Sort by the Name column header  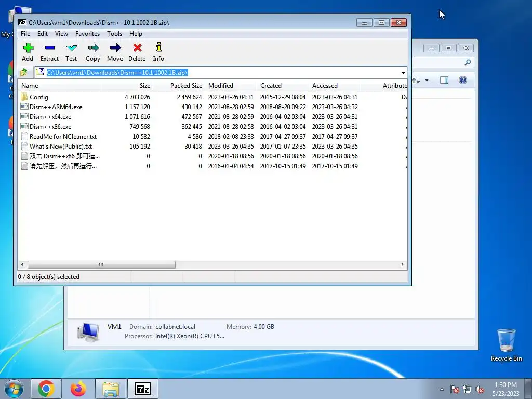pos(60,86)
